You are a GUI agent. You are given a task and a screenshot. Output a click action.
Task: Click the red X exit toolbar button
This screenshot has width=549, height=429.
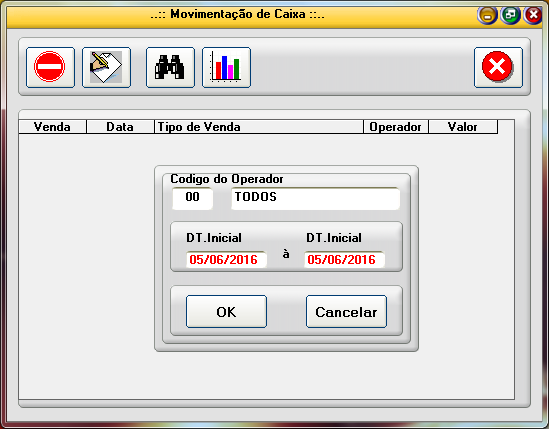pos(498,67)
